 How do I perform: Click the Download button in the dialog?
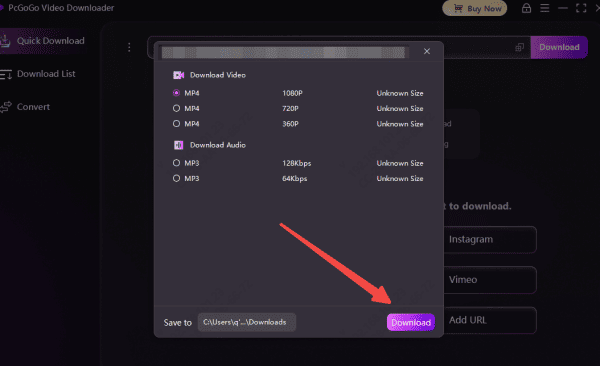411,322
